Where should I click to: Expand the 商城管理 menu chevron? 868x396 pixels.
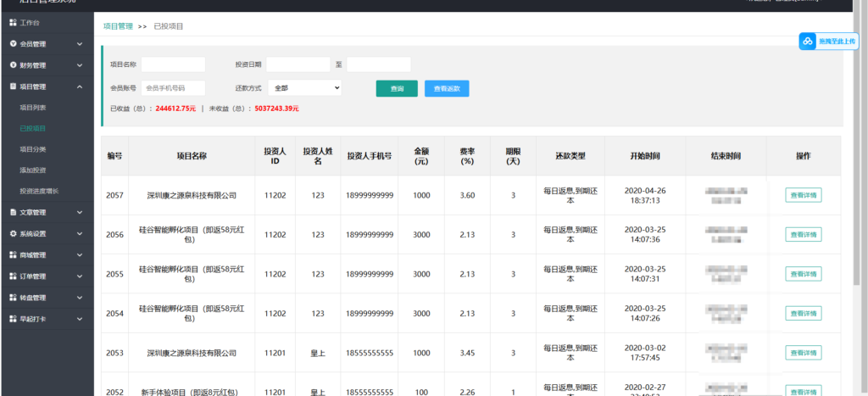click(80, 254)
